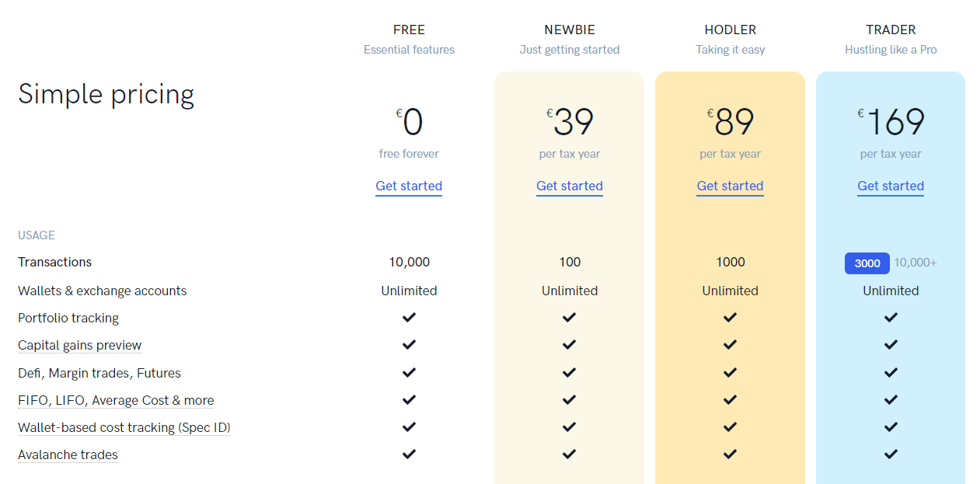Click Get started under HODLER plan
980x484 pixels.
point(730,186)
